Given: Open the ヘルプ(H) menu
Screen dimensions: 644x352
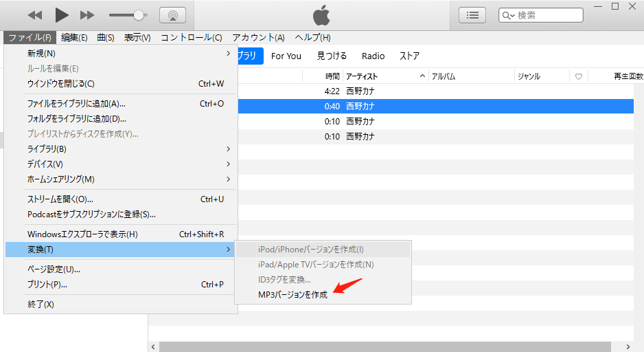Looking at the screenshot, I should (x=312, y=37).
